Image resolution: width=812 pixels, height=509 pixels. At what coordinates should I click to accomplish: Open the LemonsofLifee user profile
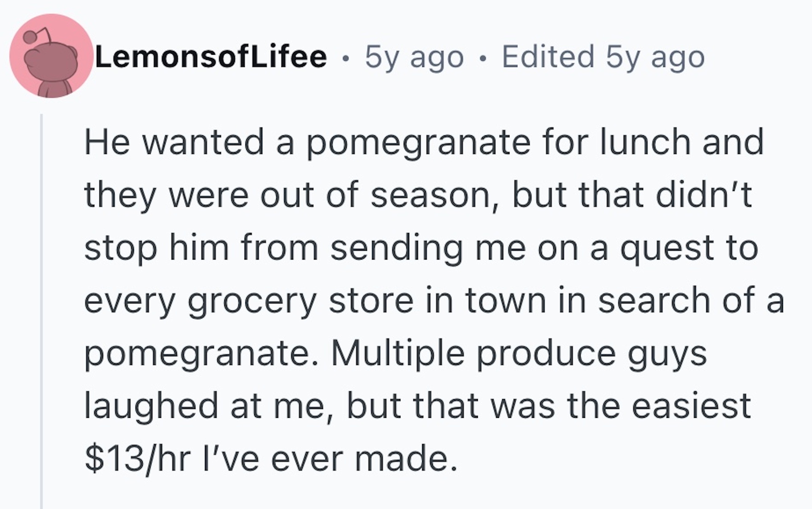coord(211,57)
